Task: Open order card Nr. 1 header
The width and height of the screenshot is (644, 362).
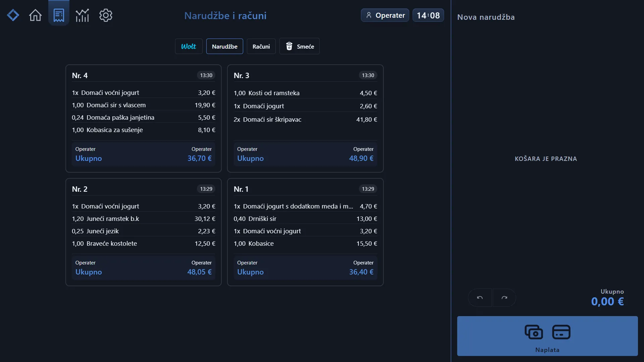Action: pyautogui.click(x=305, y=189)
